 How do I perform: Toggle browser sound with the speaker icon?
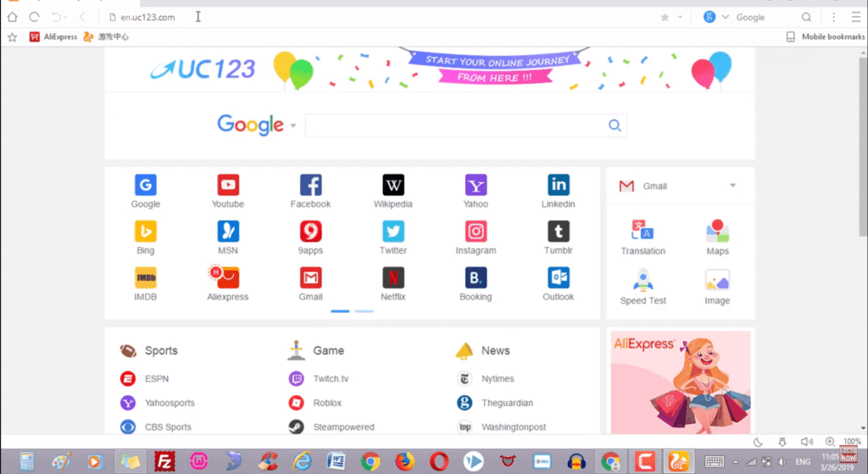807,442
